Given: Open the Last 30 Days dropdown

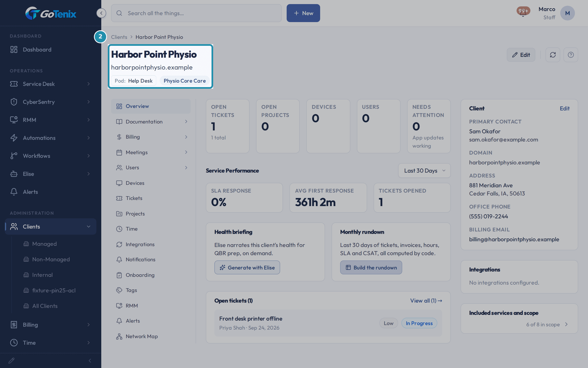Looking at the screenshot, I should [424, 171].
